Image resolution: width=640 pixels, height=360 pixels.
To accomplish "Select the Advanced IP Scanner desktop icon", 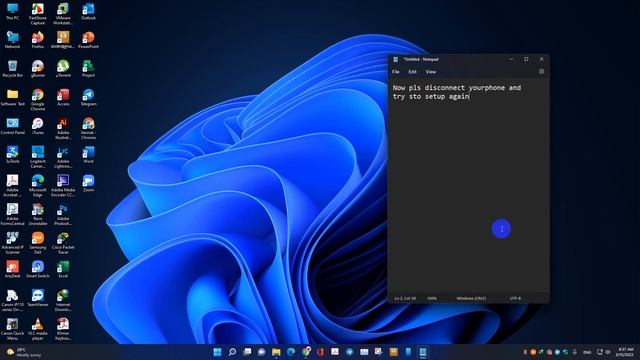I will point(13,242).
